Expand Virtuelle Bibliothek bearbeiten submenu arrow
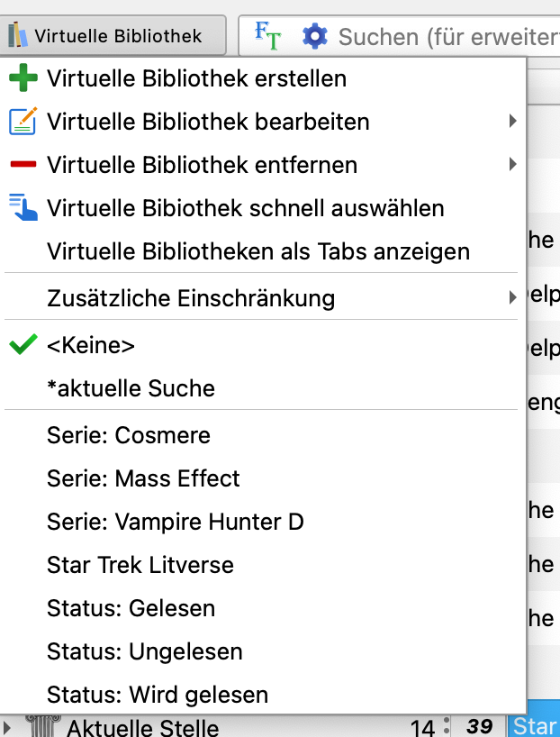This screenshot has width=560, height=737. [x=512, y=122]
